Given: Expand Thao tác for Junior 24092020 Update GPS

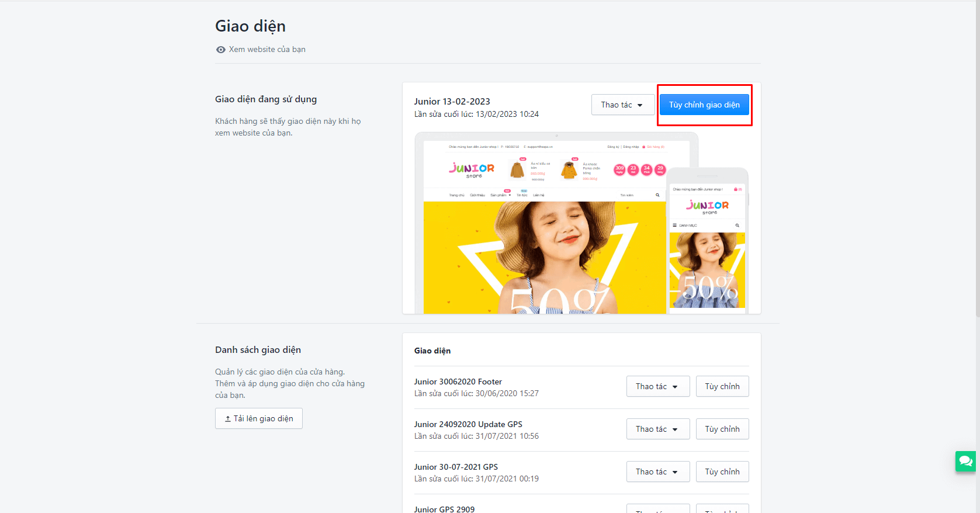Looking at the screenshot, I should click(658, 429).
